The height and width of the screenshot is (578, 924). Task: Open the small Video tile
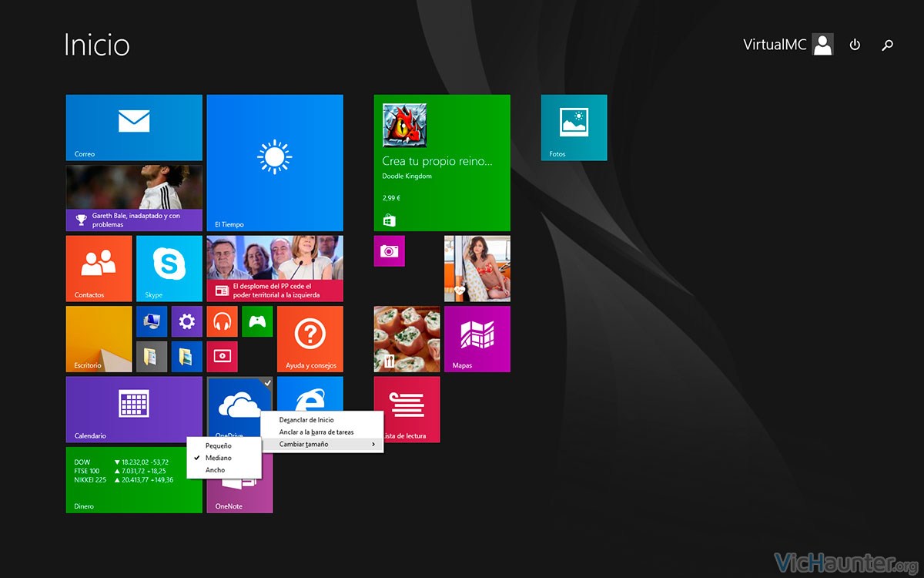[223, 357]
